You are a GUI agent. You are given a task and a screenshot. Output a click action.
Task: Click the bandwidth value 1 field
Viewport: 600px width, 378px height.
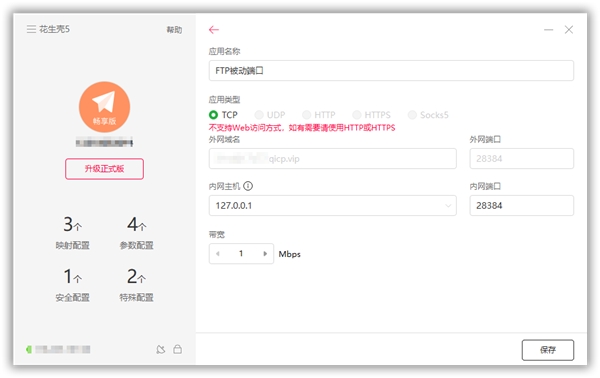point(241,254)
